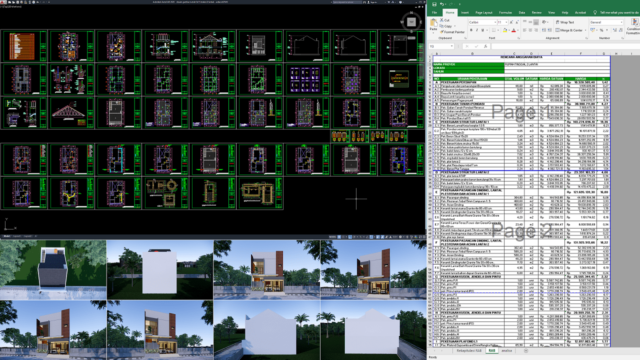Expand Clipboard group dialog launcher
The image size is (640, 360).
click(466, 38)
